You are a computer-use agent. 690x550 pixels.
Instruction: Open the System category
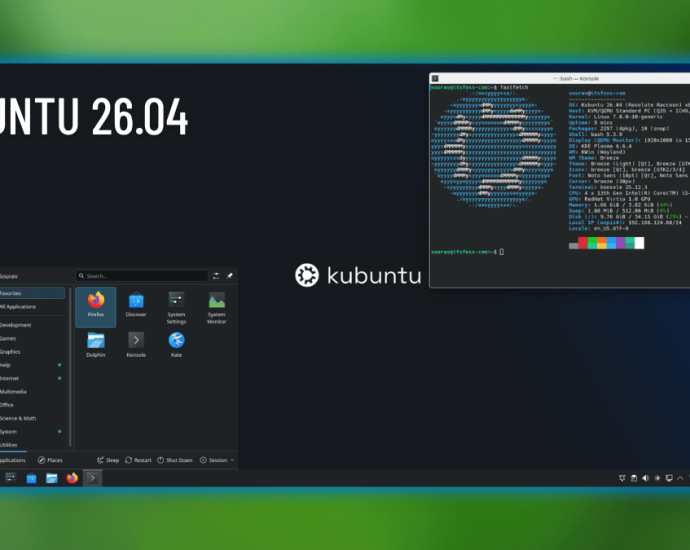pos(32,432)
